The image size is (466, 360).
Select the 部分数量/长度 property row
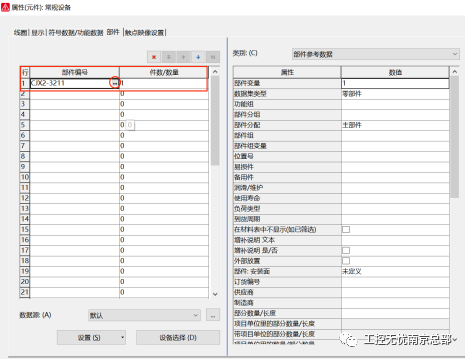point(341,313)
